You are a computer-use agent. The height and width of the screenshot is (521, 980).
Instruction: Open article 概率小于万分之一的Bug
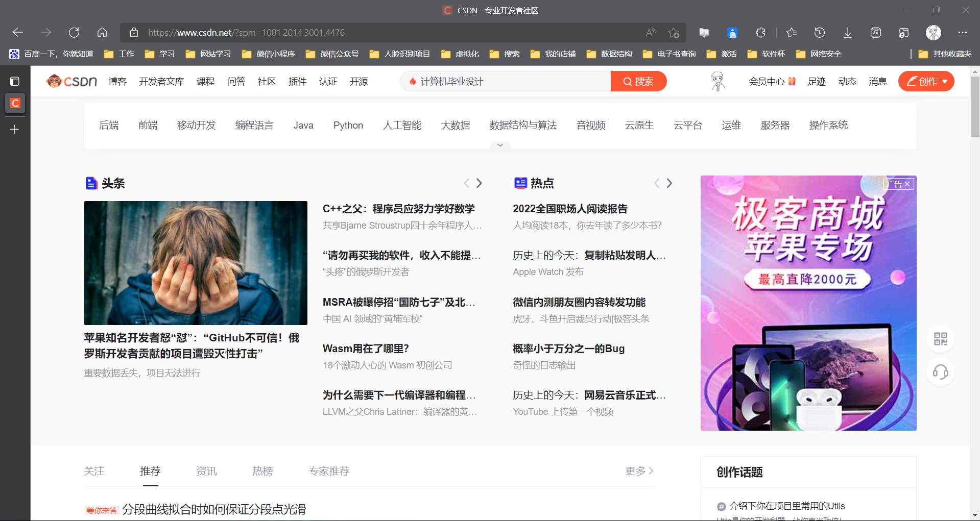pyautogui.click(x=569, y=349)
